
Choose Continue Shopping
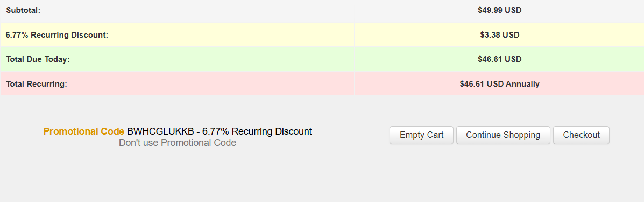(x=503, y=135)
